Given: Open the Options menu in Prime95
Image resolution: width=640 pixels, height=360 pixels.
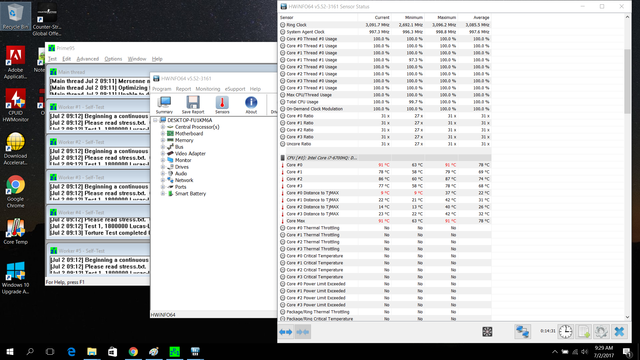Looking at the screenshot, I should (113, 59).
